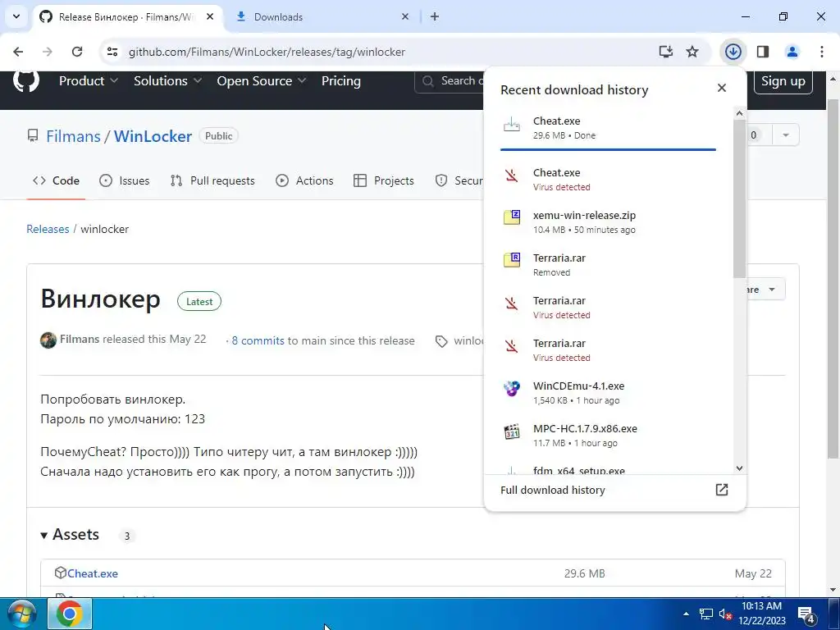
Task: Click the GitHub search field
Action: (450, 81)
